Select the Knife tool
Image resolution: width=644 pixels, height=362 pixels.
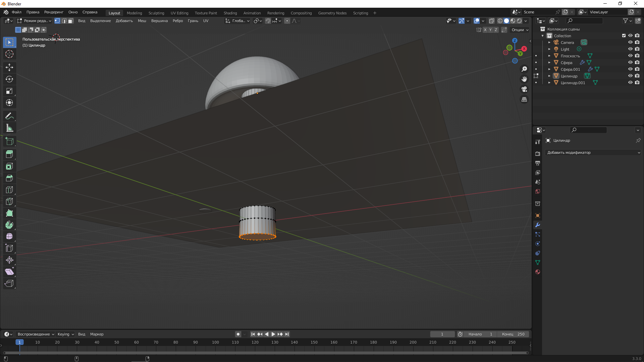(9, 201)
